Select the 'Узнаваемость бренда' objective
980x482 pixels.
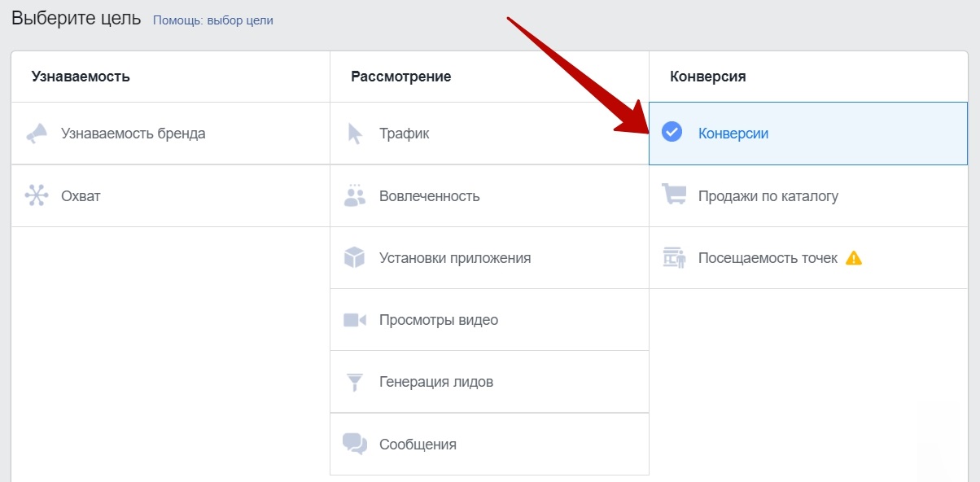[x=171, y=134]
